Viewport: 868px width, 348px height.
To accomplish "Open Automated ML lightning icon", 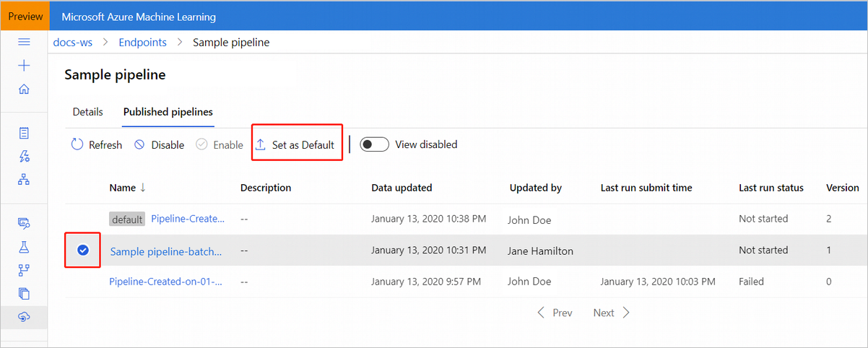I will coord(24,156).
